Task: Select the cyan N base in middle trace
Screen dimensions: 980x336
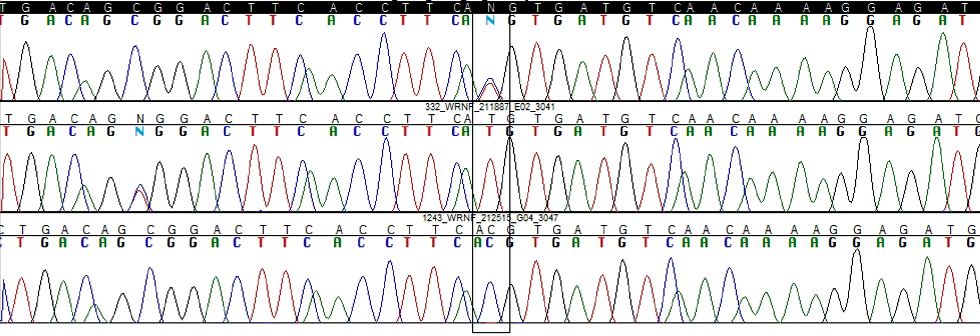Action: click(139, 132)
